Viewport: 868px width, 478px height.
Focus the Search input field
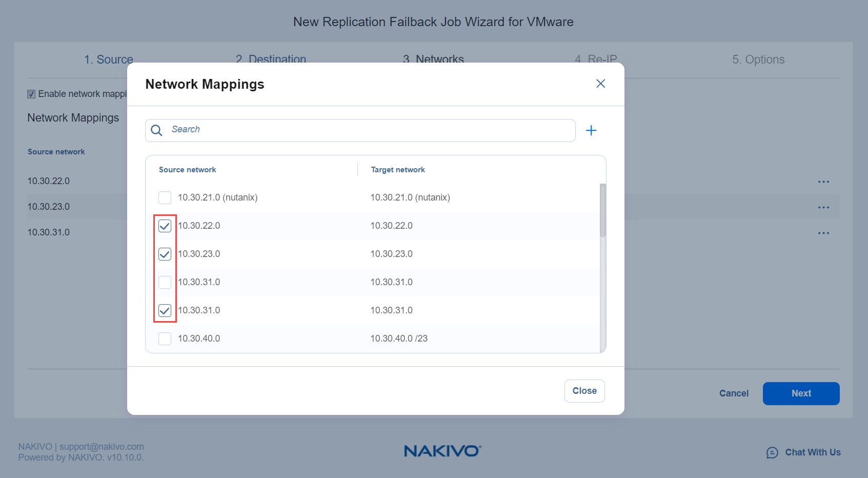pos(369,130)
